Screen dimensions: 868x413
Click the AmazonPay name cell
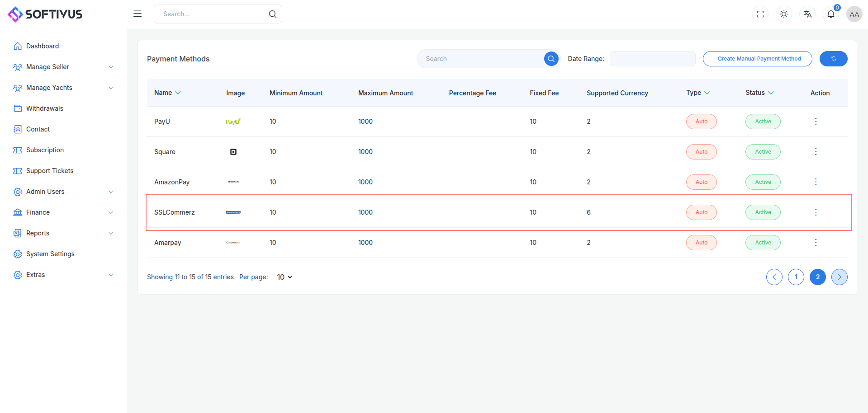coord(172,182)
